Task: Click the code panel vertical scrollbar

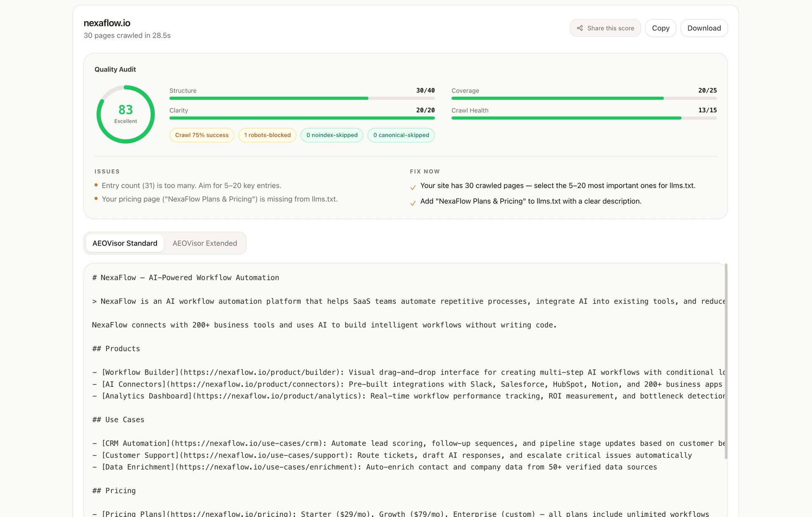Action: 726,361
